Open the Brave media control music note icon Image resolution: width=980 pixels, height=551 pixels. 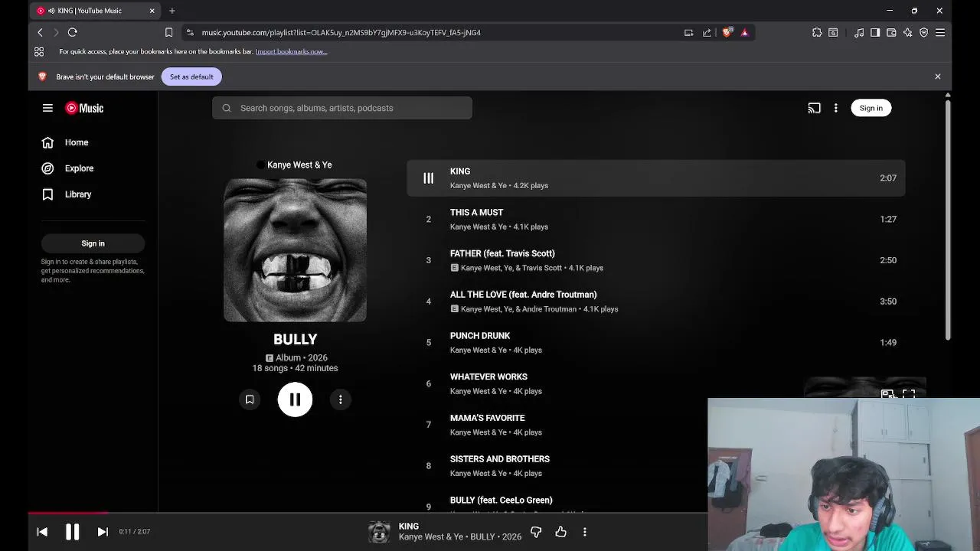(x=859, y=32)
